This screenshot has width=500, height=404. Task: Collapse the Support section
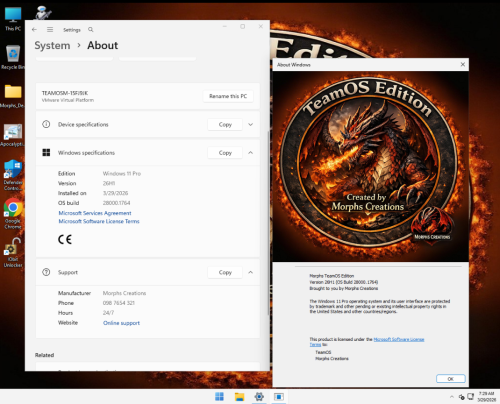click(250, 272)
